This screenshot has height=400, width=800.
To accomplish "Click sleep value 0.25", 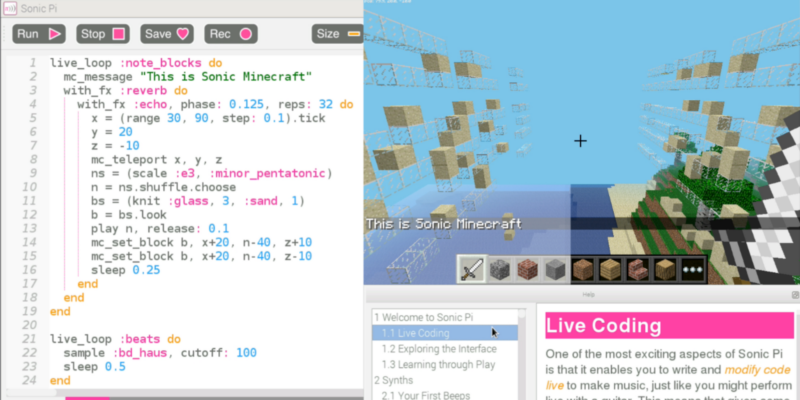I will pyautogui.click(x=146, y=270).
